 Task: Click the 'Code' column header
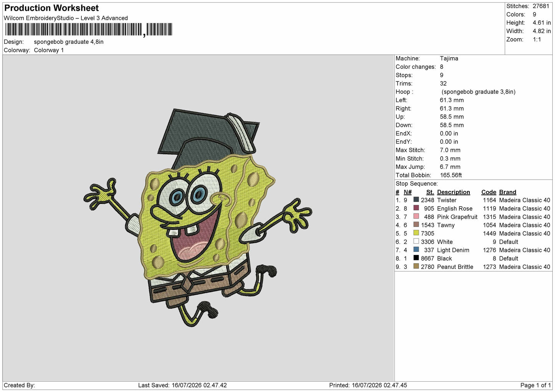[x=489, y=192]
